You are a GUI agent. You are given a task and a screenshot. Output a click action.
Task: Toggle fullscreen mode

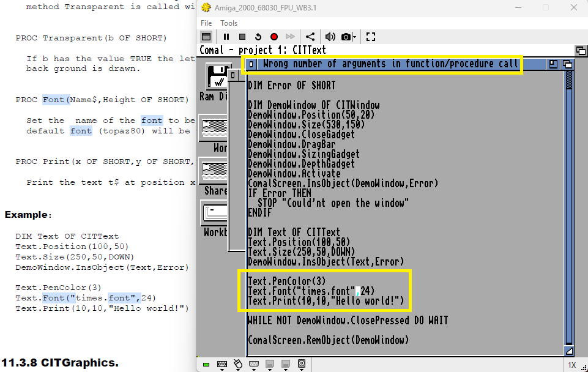(x=371, y=37)
